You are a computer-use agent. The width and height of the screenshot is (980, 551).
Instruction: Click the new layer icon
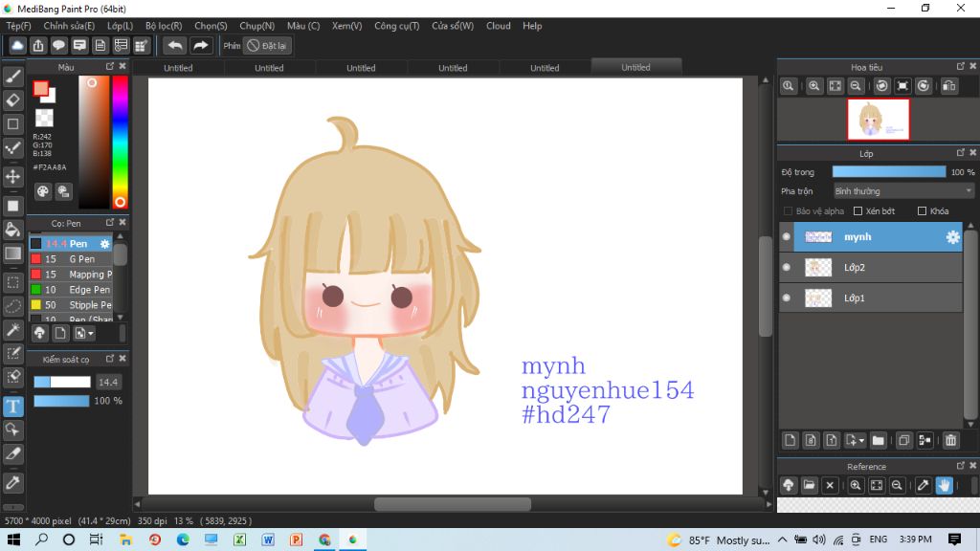click(x=790, y=440)
